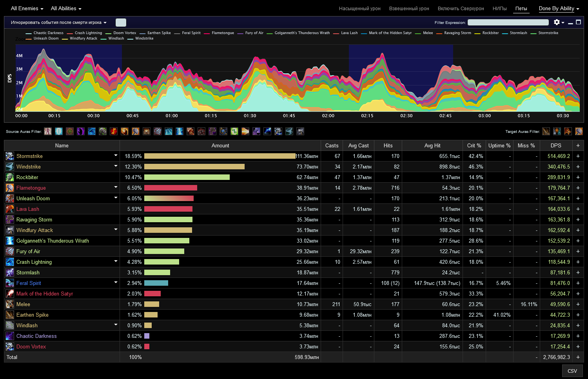Open the Done By Ability dropdown
The height and width of the screenshot is (379, 588).
click(559, 9)
